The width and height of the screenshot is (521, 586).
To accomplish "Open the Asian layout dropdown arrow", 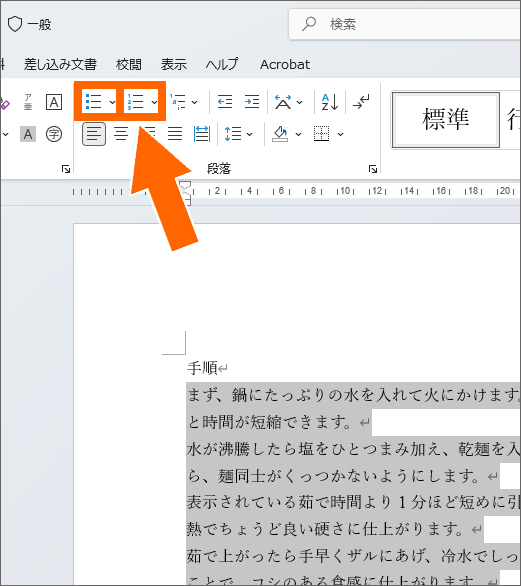I will 299,102.
